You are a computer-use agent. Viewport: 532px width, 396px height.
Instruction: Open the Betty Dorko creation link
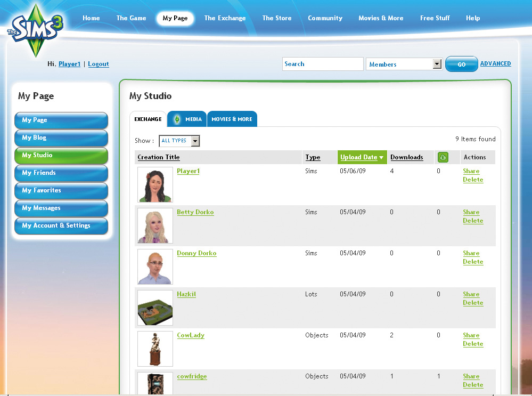[x=195, y=212]
